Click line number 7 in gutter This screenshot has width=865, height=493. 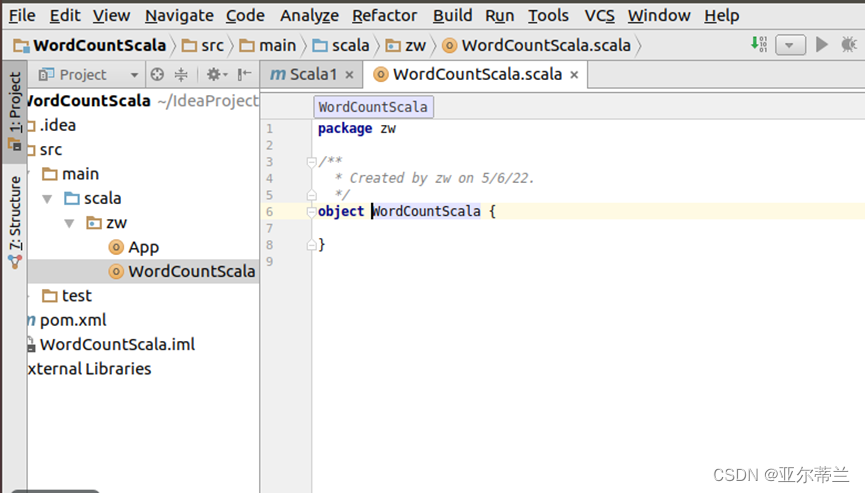click(x=269, y=228)
